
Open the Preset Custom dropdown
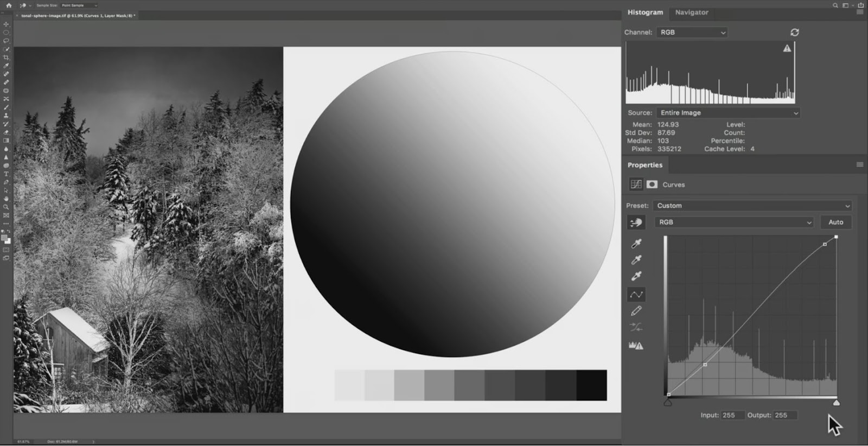pyautogui.click(x=752, y=206)
